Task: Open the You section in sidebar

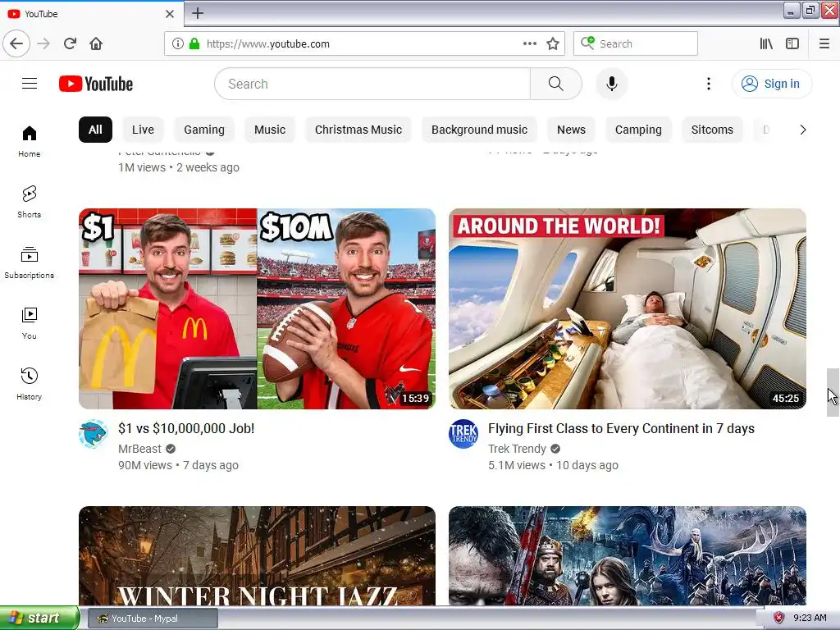Action: tap(29, 323)
